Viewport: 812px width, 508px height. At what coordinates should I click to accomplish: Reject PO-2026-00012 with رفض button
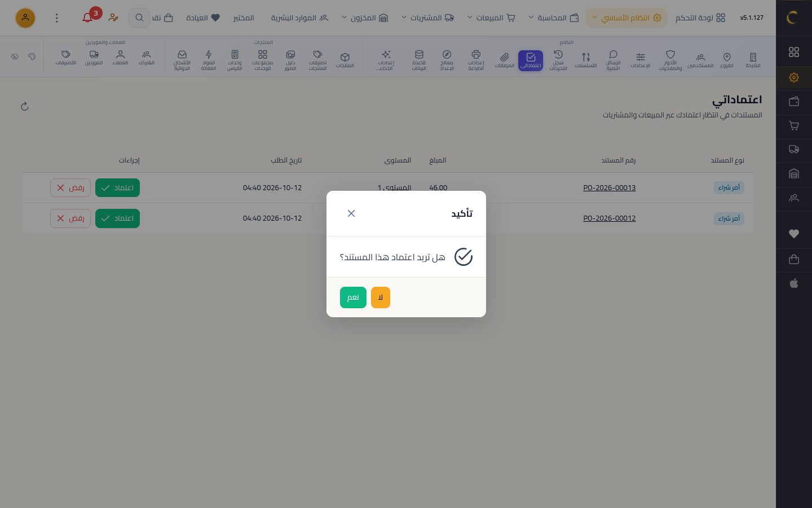pos(70,218)
